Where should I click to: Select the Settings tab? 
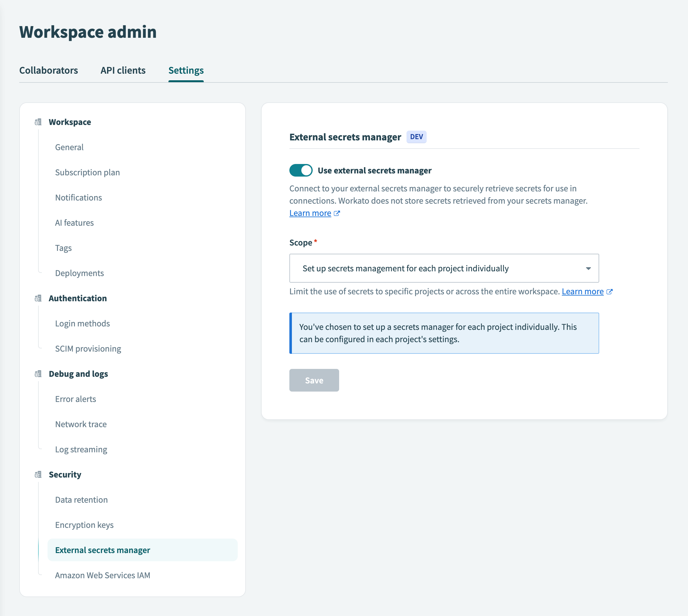(186, 71)
